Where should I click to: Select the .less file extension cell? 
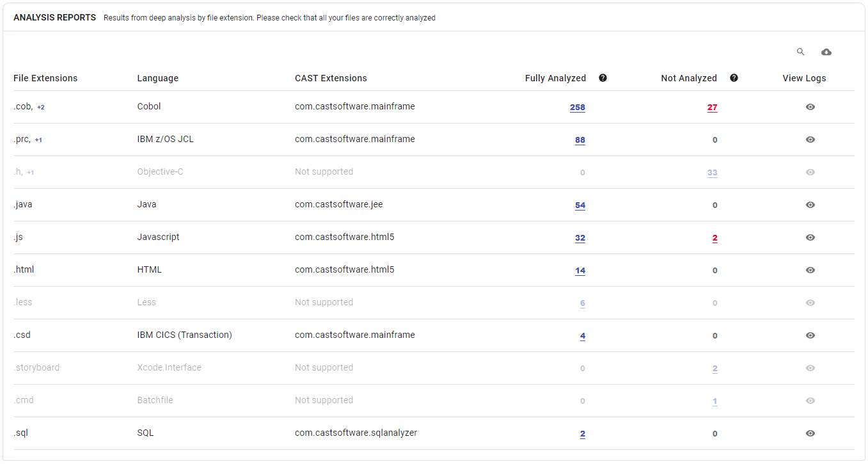pyautogui.click(x=22, y=302)
